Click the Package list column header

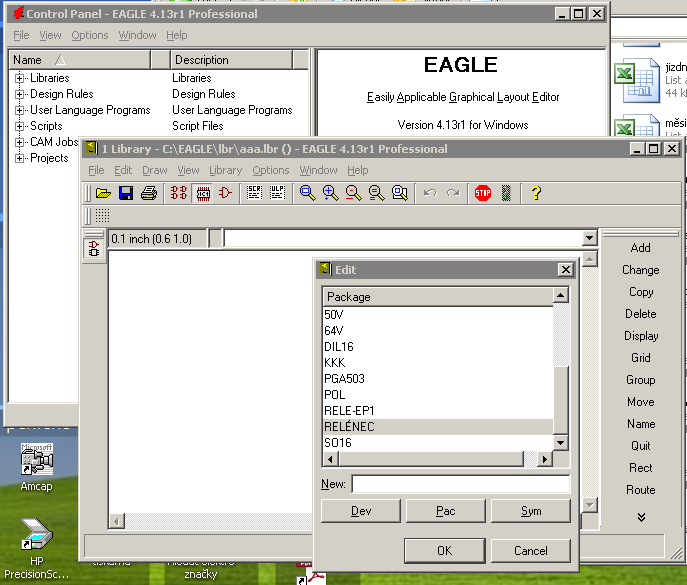click(438, 297)
